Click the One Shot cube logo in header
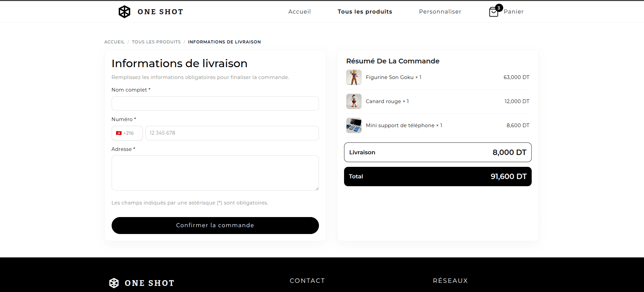Viewport: 644px width, 292px height. (125, 12)
